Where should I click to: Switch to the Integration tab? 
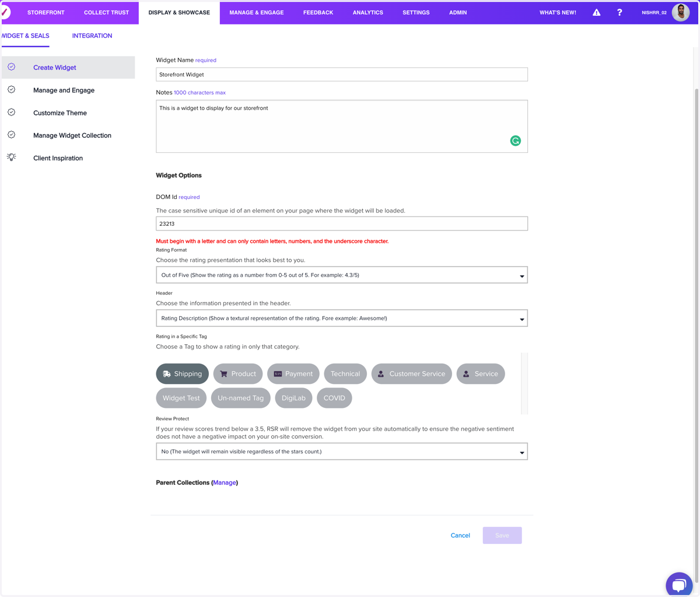92,36
